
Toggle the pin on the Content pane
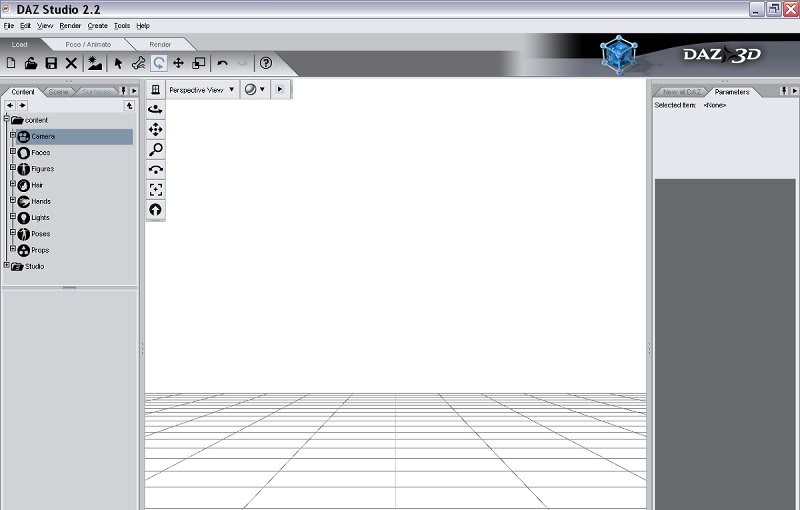point(123,92)
